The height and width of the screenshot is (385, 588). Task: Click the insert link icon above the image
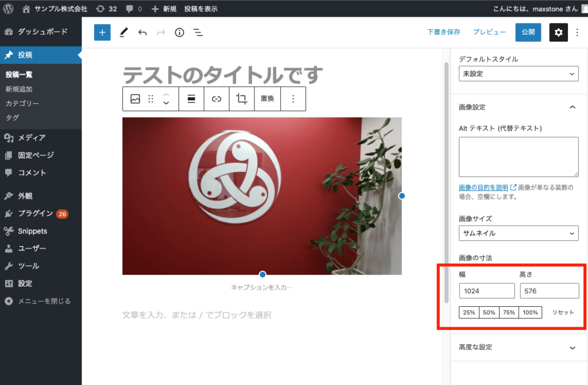216,99
